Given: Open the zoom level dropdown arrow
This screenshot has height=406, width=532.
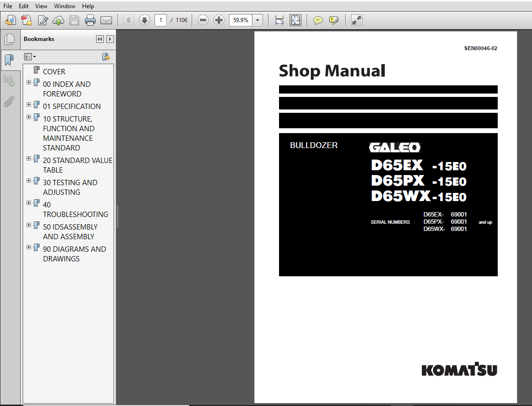Looking at the screenshot, I should (x=258, y=20).
